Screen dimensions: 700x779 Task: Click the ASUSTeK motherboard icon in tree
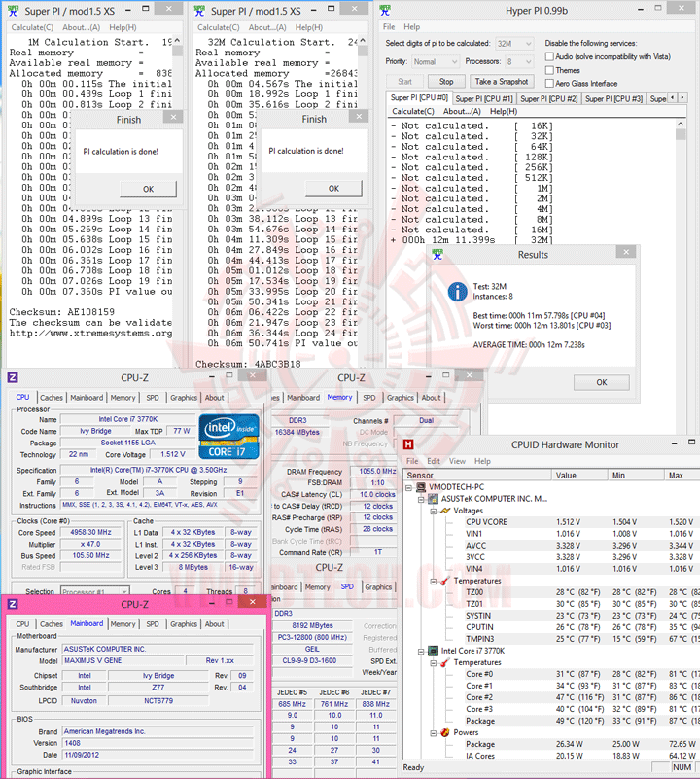pos(434,499)
